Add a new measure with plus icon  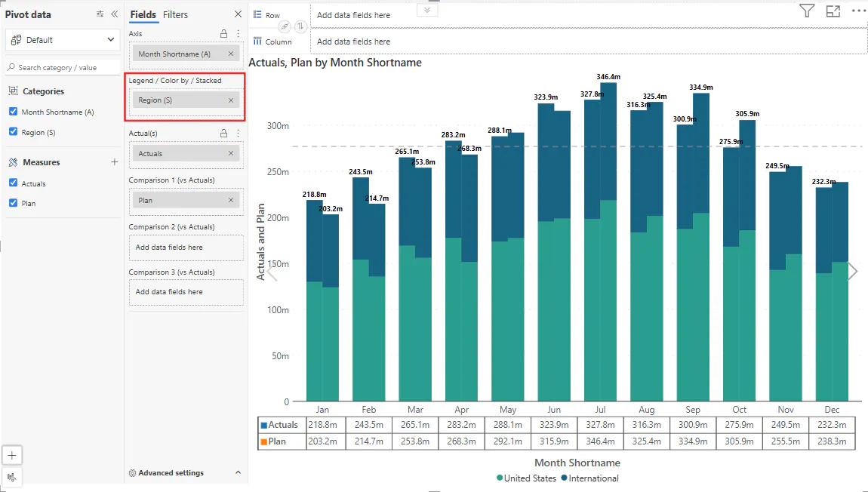tap(115, 162)
